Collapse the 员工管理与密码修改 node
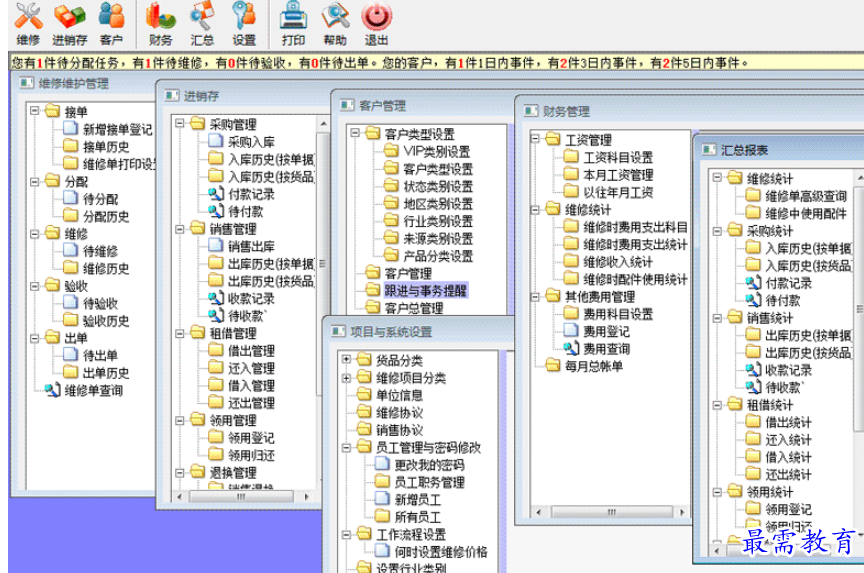This screenshot has height=573, width=864. tap(346, 447)
